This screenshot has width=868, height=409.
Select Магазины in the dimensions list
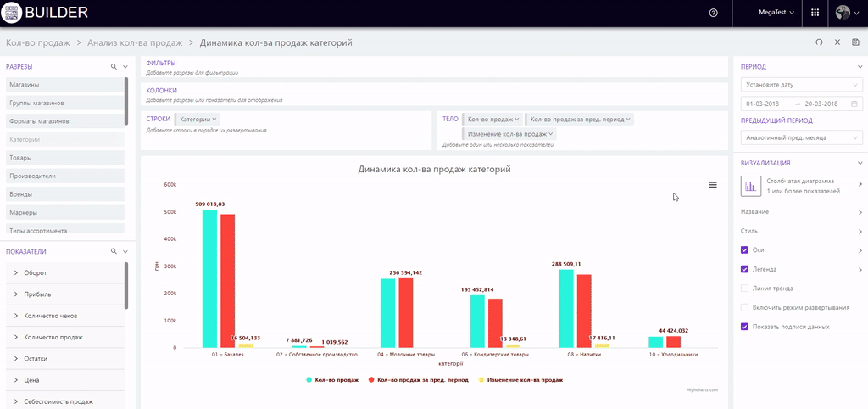pos(25,85)
